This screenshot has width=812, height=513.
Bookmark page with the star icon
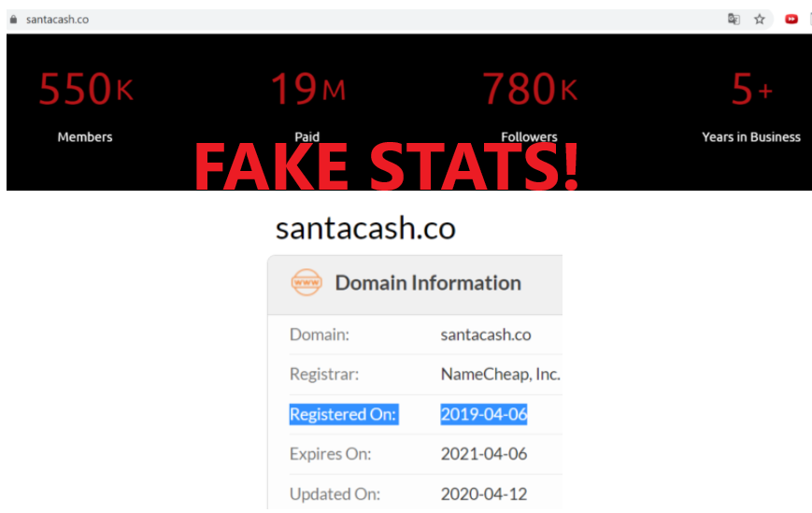tap(759, 20)
